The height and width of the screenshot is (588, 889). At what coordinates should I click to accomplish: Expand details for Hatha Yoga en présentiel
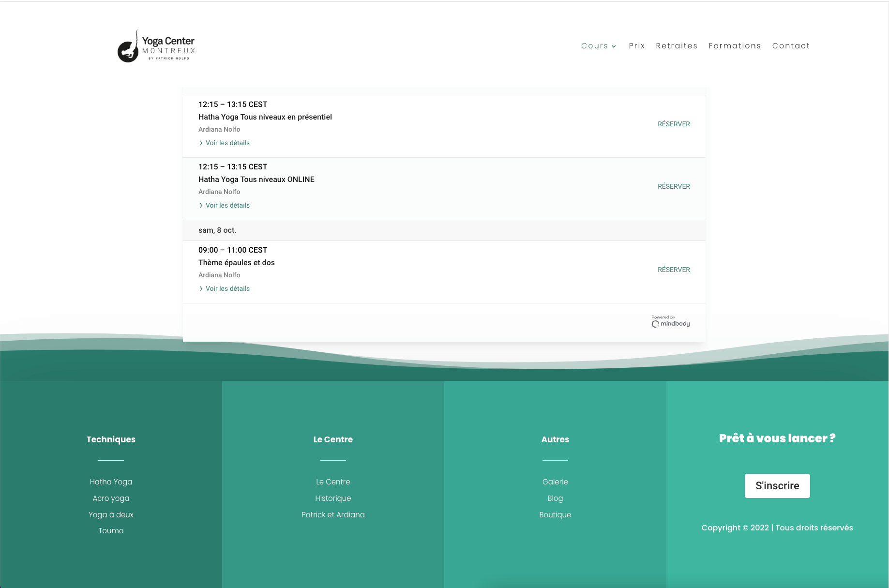pyautogui.click(x=227, y=143)
